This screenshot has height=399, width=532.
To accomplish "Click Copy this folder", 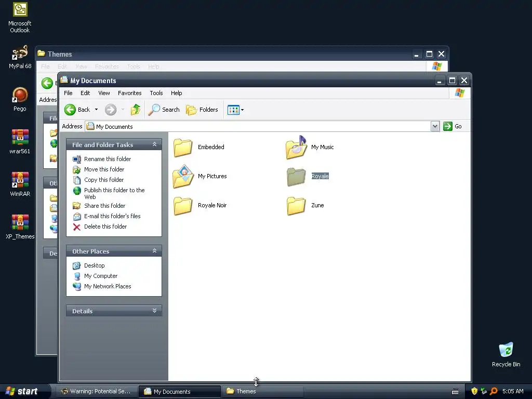I will [103, 180].
